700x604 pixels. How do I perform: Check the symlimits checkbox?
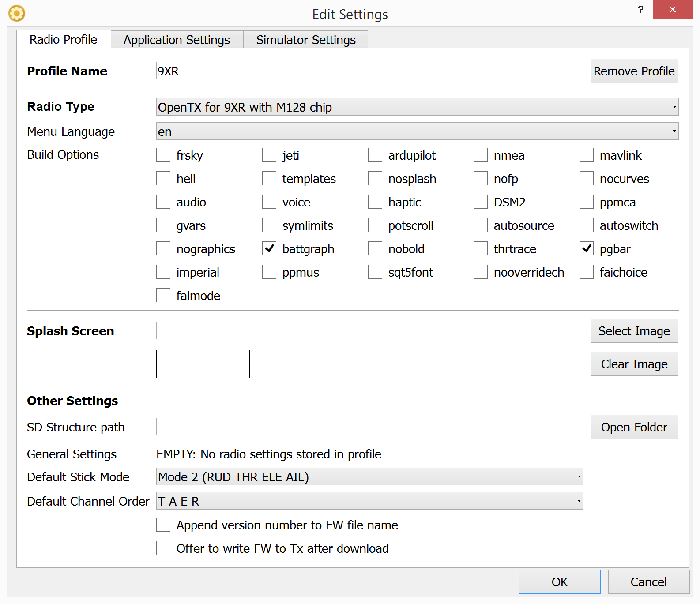(x=269, y=225)
